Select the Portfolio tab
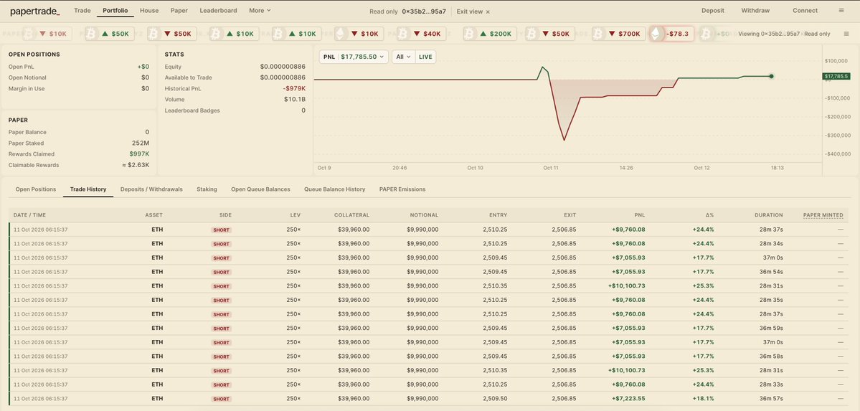The image size is (860, 411). click(115, 10)
